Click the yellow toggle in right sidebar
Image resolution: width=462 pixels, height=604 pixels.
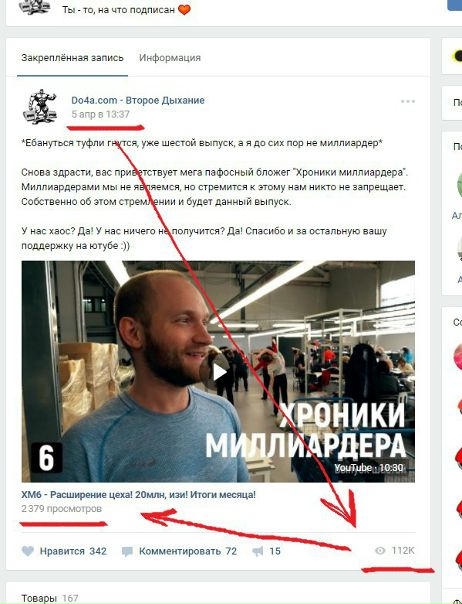457,56
